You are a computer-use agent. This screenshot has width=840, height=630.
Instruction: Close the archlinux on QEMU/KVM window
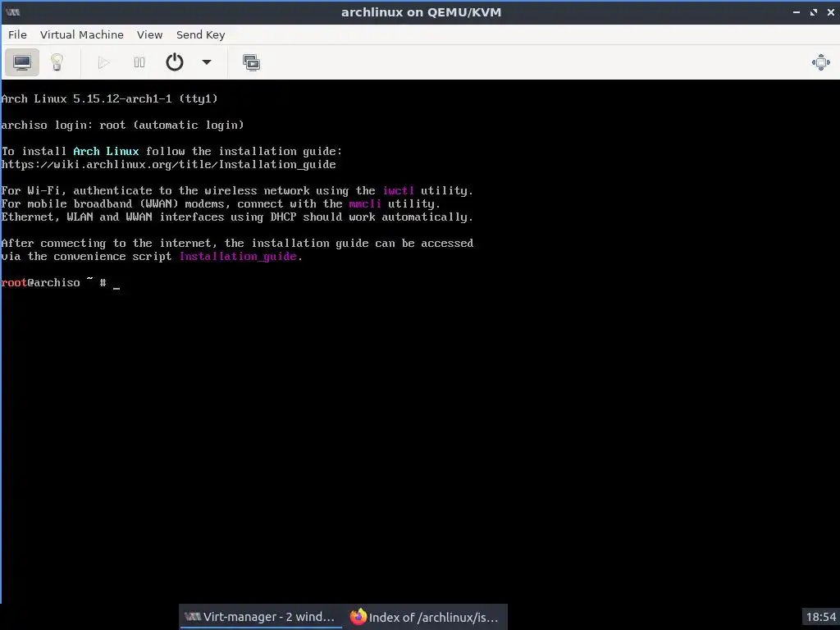831,11
